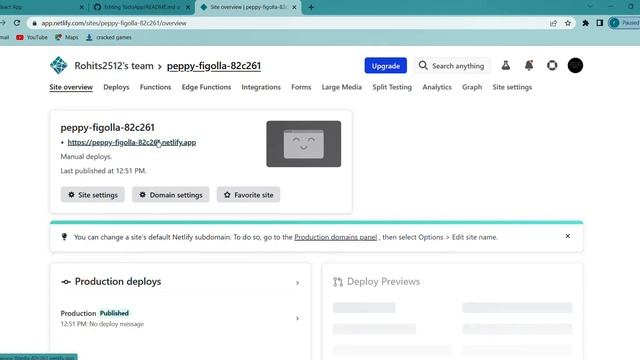The width and height of the screenshot is (640, 360).
Task: Select the Site overview tab
Action: pyautogui.click(x=71, y=87)
